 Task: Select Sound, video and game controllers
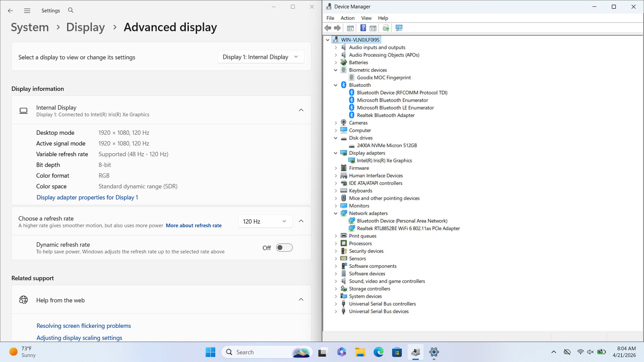(x=387, y=281)
